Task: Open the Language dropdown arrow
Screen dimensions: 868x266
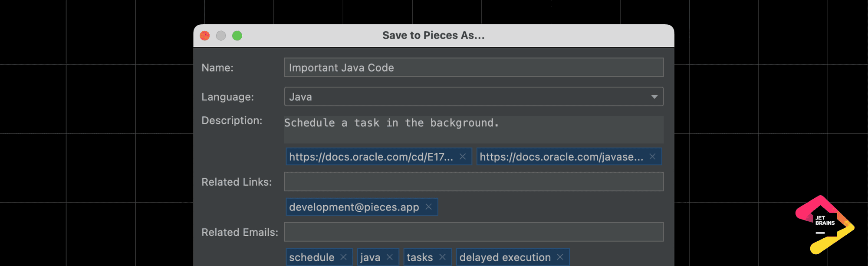Action: coord(654,97)
